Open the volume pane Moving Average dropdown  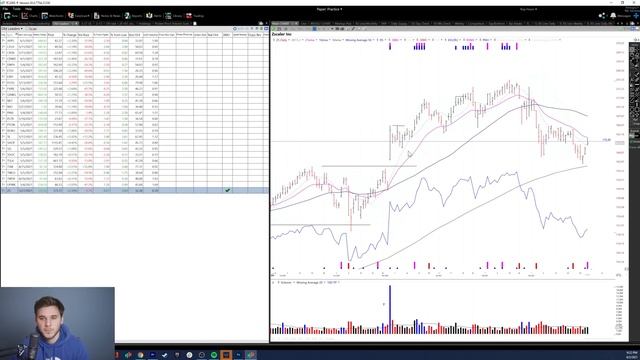click(311, 282)
